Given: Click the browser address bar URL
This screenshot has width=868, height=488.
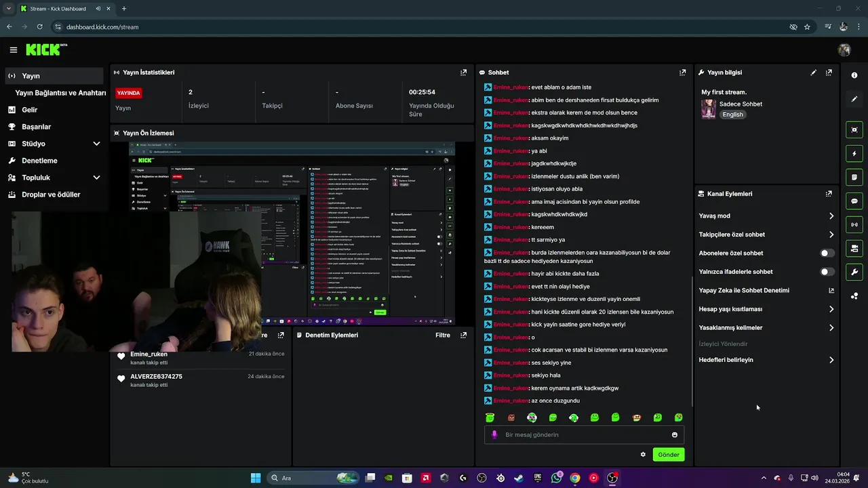Looking at the screenshot, I should click(102, 27).
